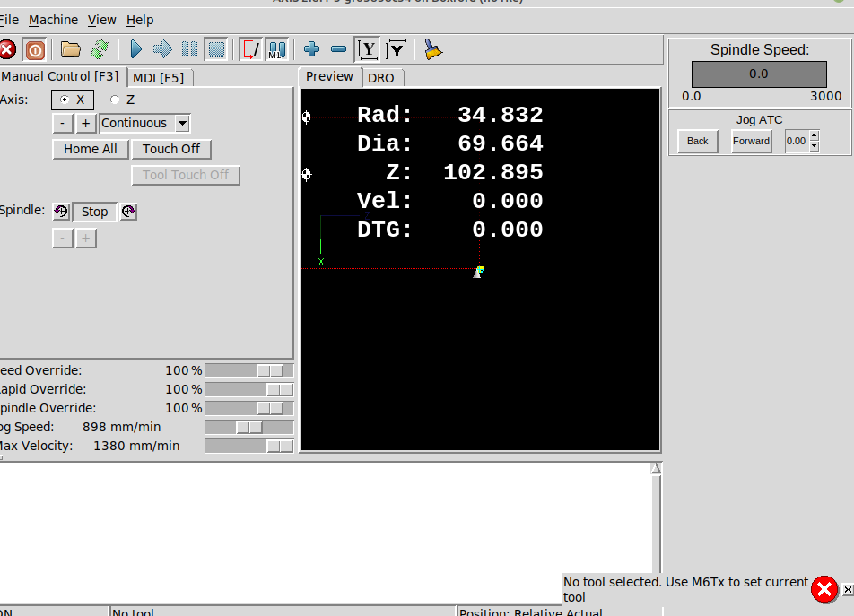This screenshot has width=854, height=616.
Task: Jog axis positive with plus button
Action: pos(85,123)
